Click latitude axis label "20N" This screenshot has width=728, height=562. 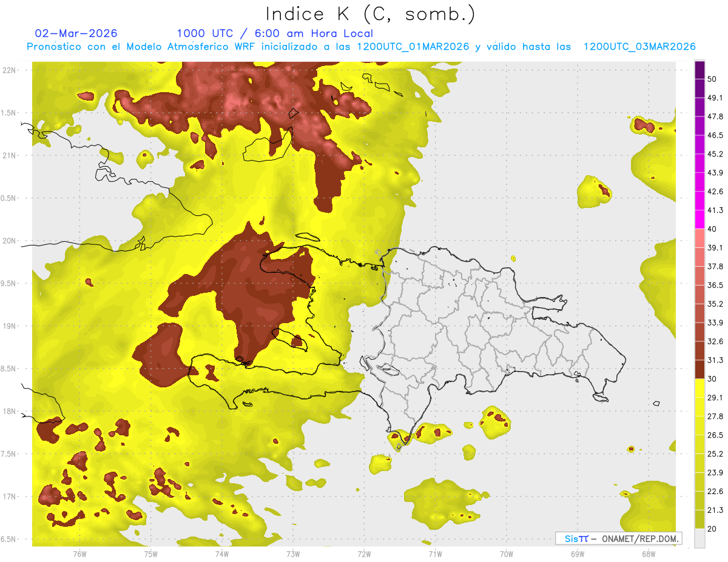point(9,241)
